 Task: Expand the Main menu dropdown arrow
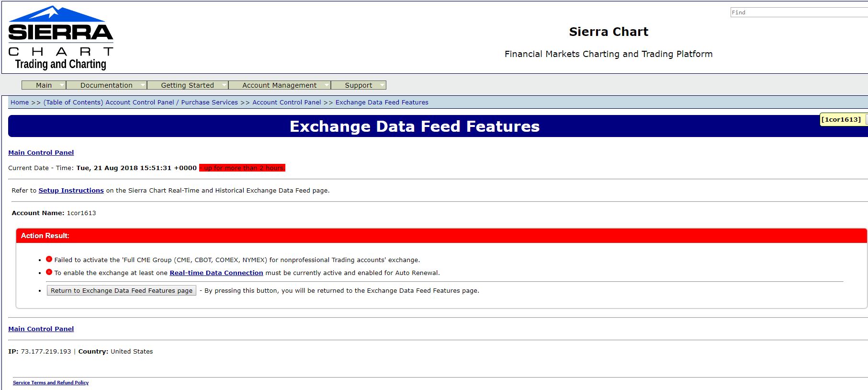point(61,85)
